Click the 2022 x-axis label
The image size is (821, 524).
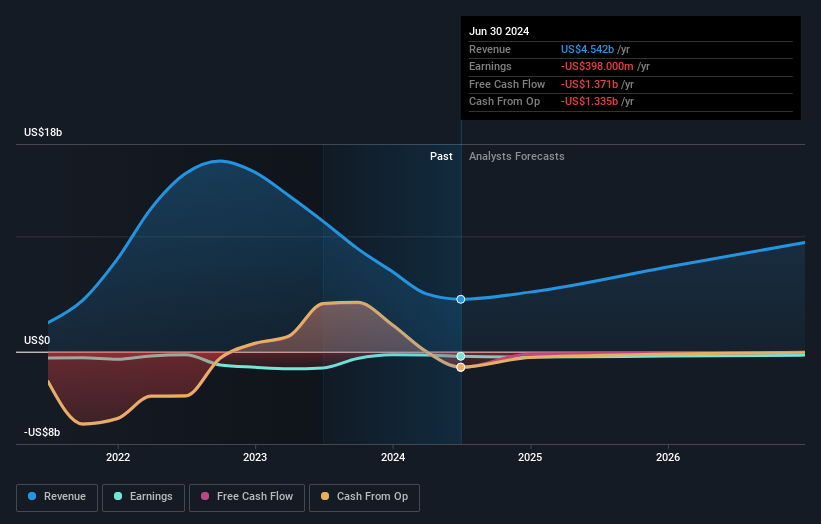click(118, 458)
